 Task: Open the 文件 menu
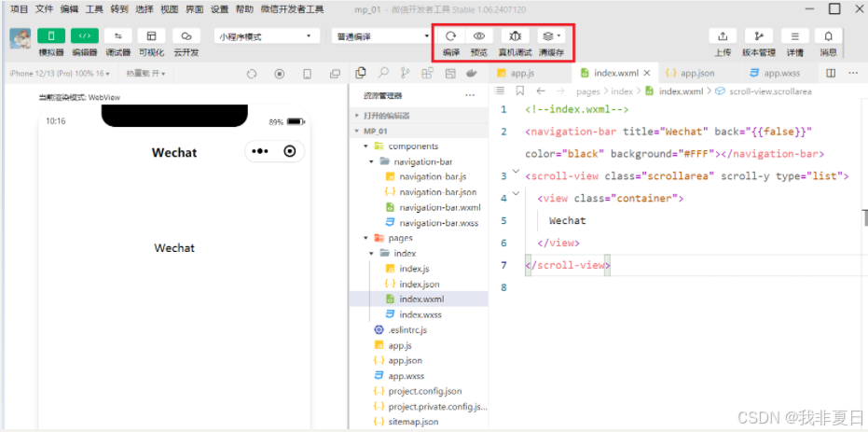45,9
